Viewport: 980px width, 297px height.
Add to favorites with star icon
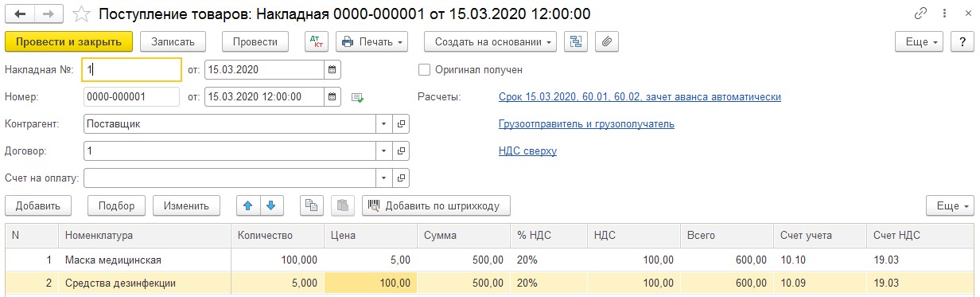[x=81, y=14]
